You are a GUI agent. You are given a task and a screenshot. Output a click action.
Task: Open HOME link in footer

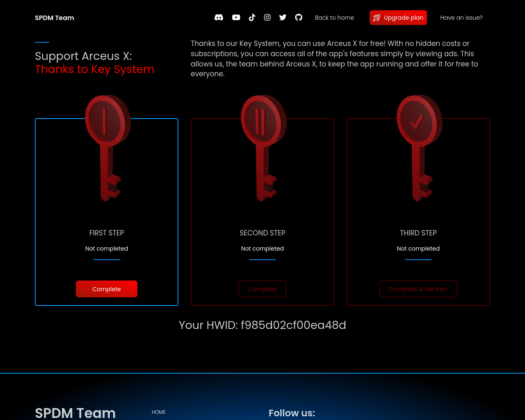[159, 412]
